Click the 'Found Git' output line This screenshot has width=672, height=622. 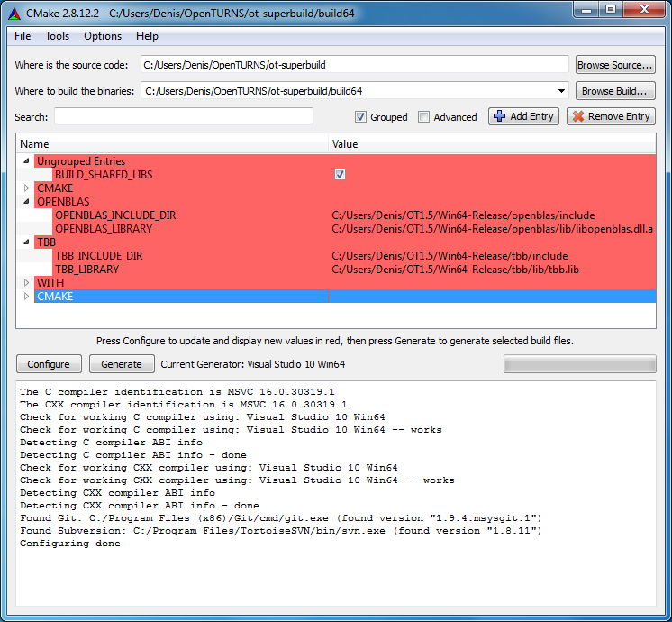point(281,517)
